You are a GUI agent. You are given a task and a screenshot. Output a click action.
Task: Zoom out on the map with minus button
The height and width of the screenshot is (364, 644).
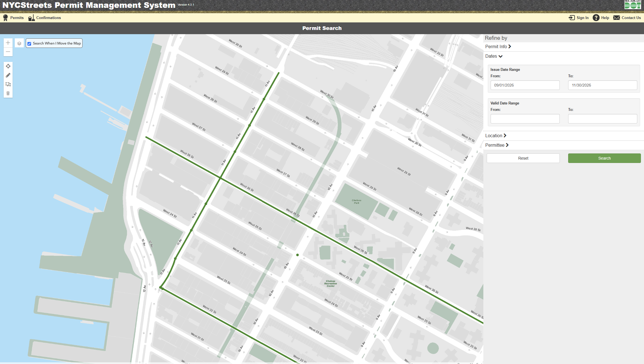coord(8,52)
